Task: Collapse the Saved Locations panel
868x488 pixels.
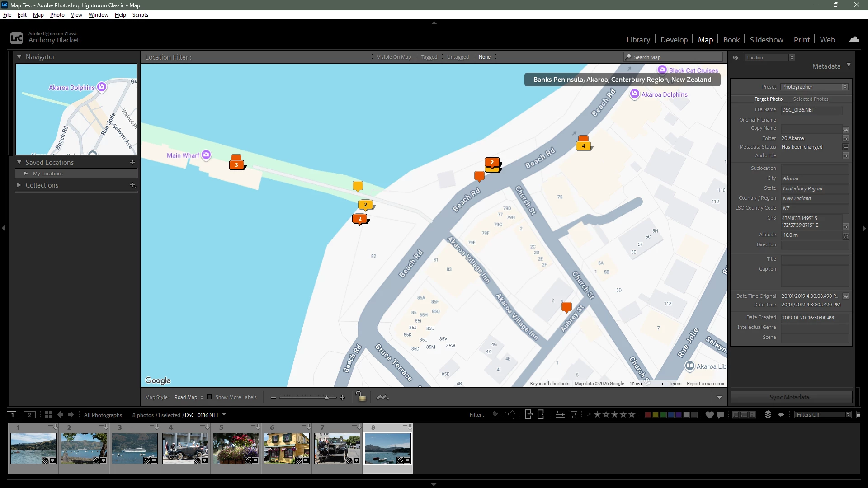Action: coord(19,162)
